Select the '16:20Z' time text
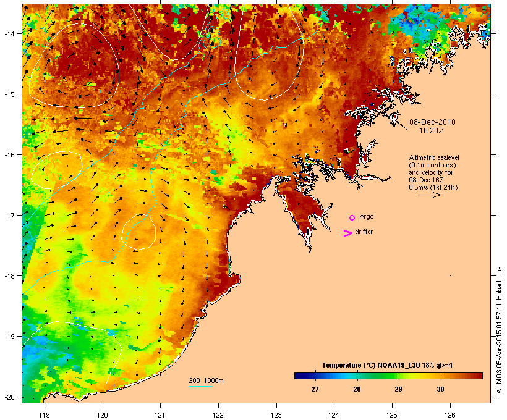This screenshot has width=507, height=420. pos(431,131)
